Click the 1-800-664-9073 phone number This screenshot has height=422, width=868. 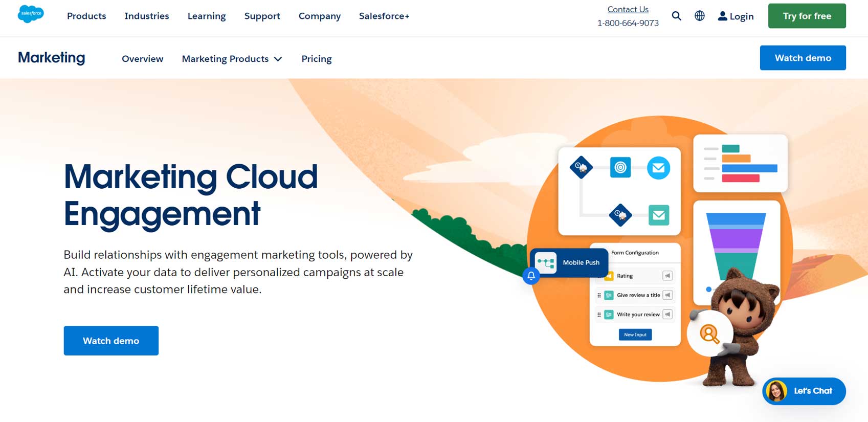pos(628,23)
